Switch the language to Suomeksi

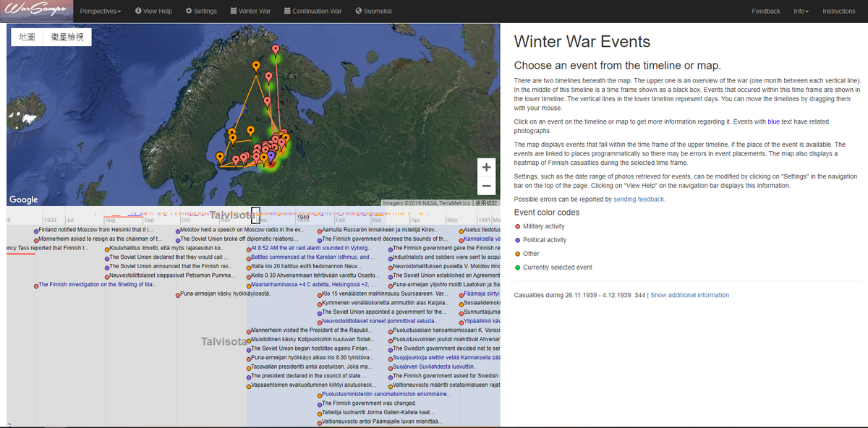(374, 12)
